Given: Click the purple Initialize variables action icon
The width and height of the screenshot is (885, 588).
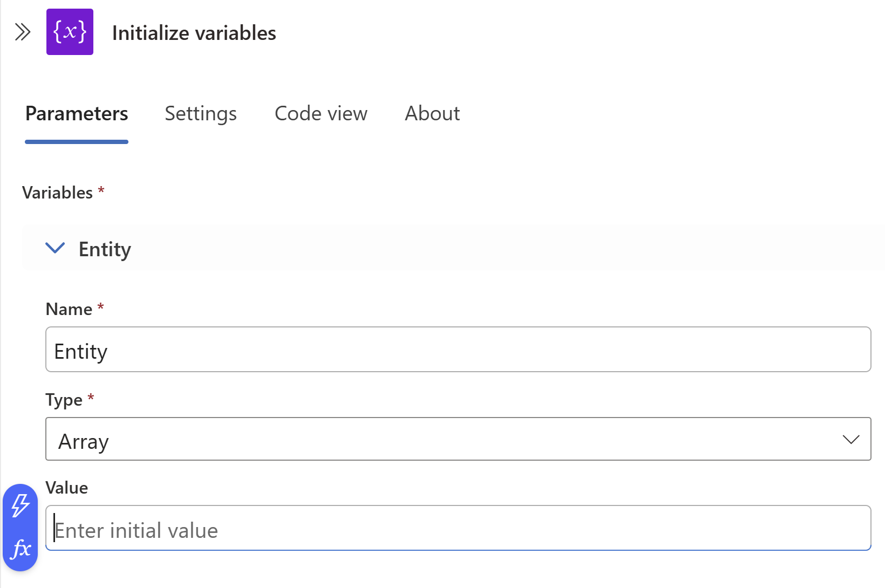Looking at the screenshot, I should point(70,32).
